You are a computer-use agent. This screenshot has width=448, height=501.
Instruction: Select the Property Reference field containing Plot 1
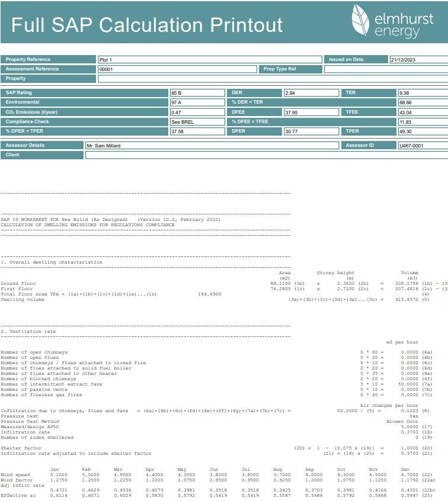[x=209, y=60]
